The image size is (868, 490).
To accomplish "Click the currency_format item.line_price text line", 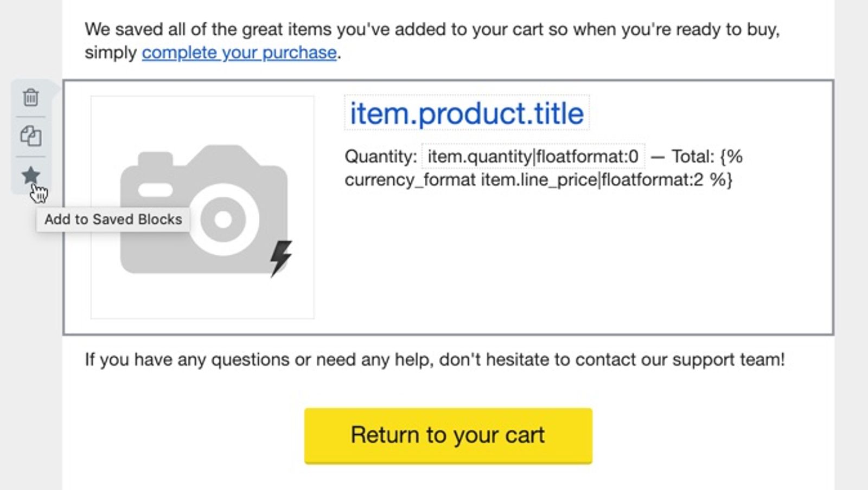I will [538, 179].
